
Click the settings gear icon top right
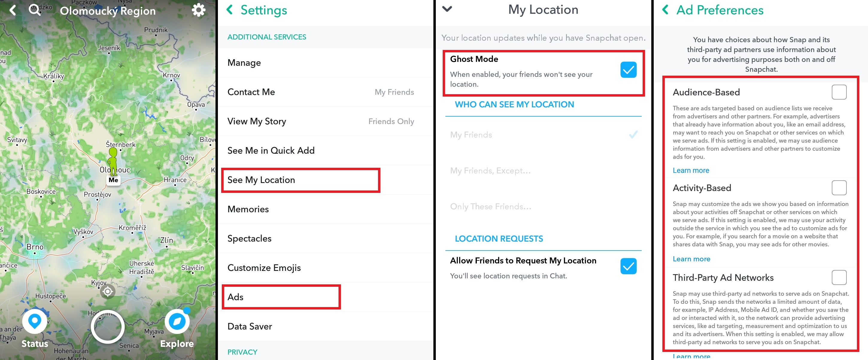point(198,10)
